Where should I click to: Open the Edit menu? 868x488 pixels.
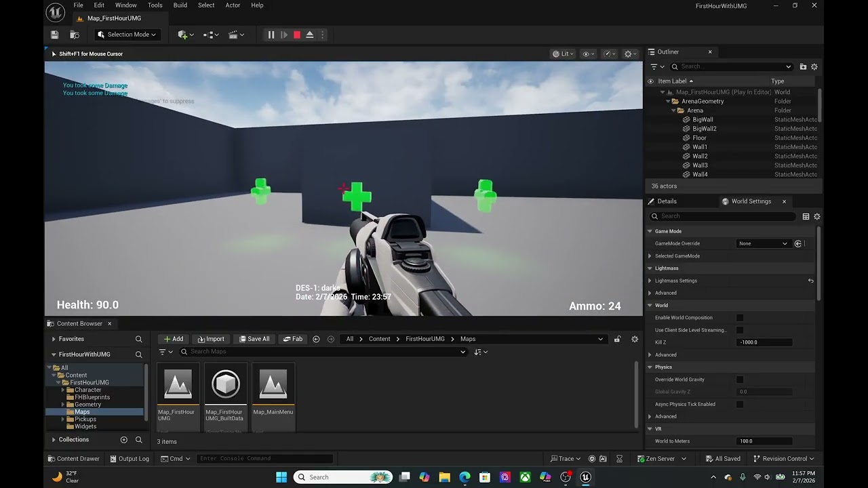[99, 5]
